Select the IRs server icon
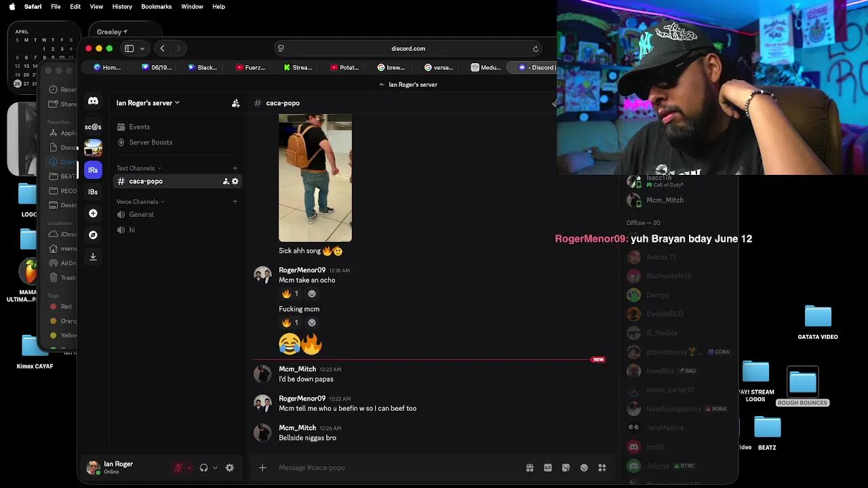This screenshot has height=488, width=868. click(93, 170)
